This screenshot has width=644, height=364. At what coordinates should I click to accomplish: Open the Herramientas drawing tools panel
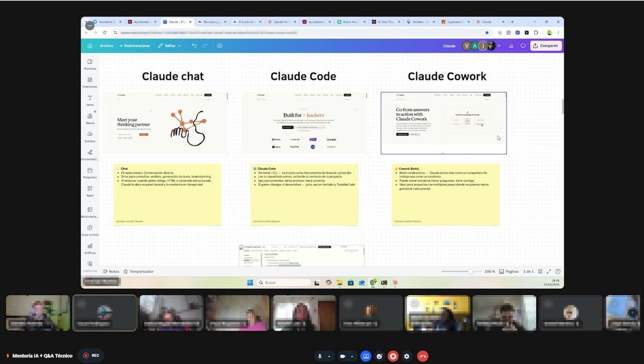(x=90, y=155)
